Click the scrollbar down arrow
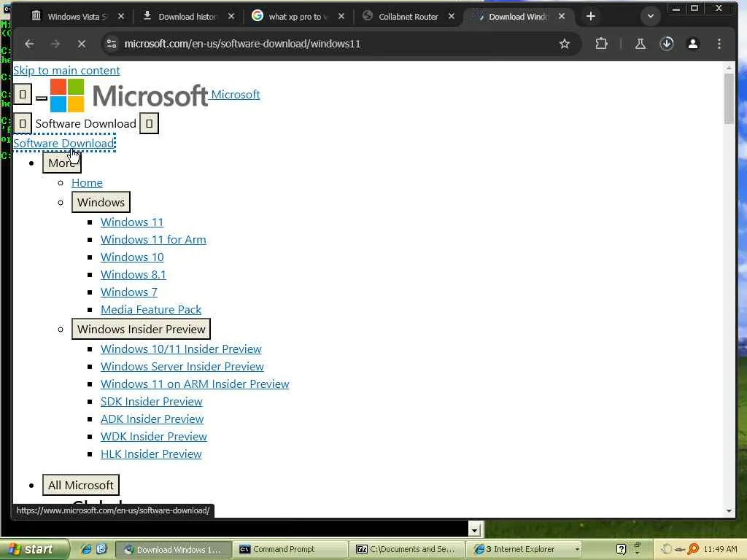Viewport: 747px width, 560px height. [x=729, y=511]
